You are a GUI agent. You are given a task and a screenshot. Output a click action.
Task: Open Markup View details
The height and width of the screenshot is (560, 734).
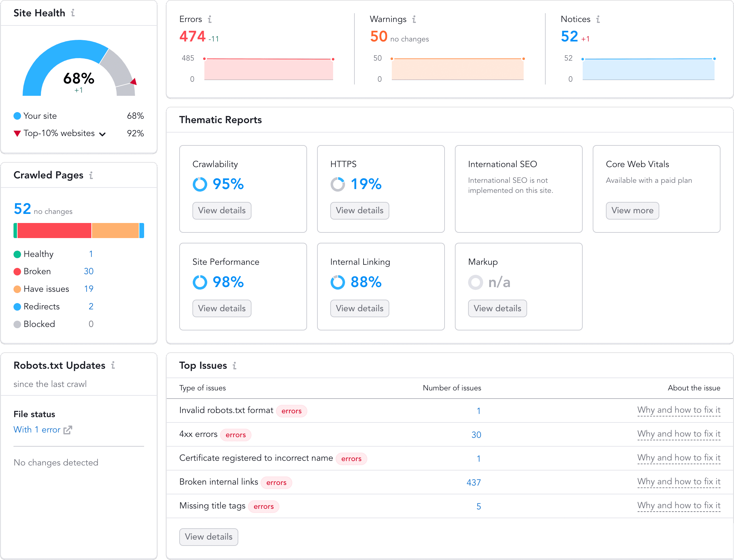497,308
